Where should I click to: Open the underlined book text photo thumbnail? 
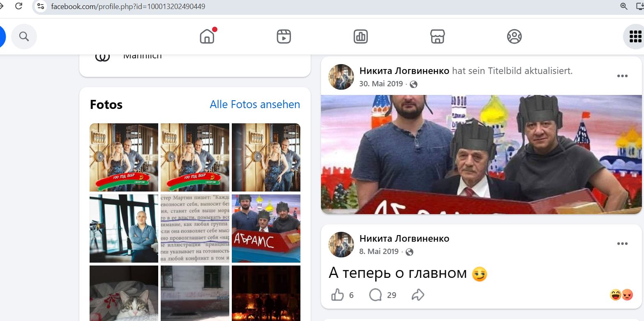[x=195, y=229]
